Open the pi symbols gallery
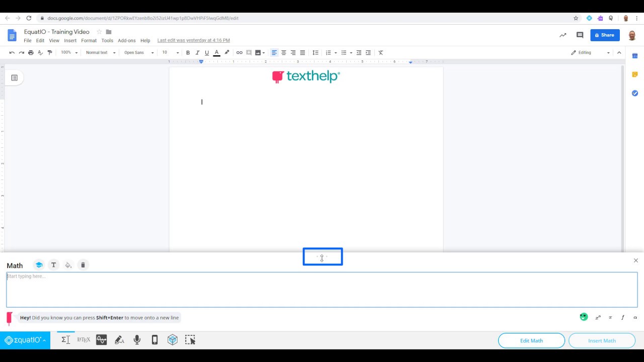Screen dimensions: 644x362 point(610,317)
